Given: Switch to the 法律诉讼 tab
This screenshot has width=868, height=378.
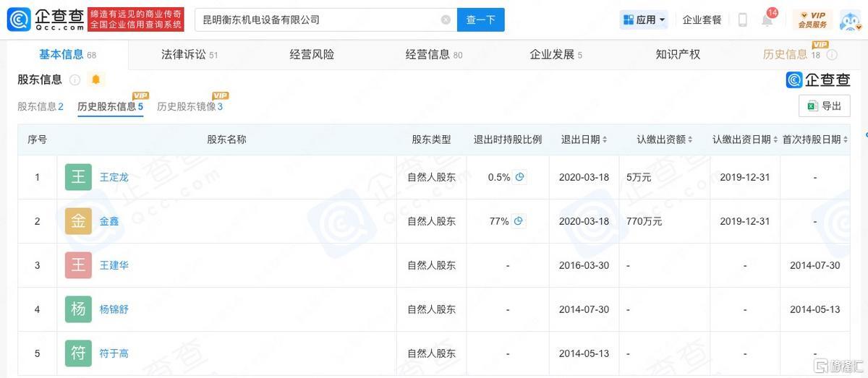Looking at the screenshot, I should click(189, 54).
